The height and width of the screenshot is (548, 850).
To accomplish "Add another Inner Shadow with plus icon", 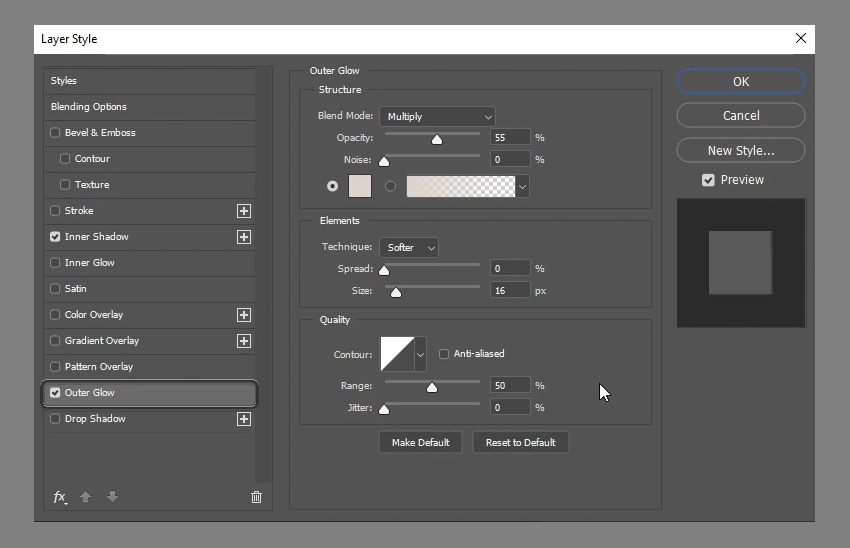I will pos(243,237).
